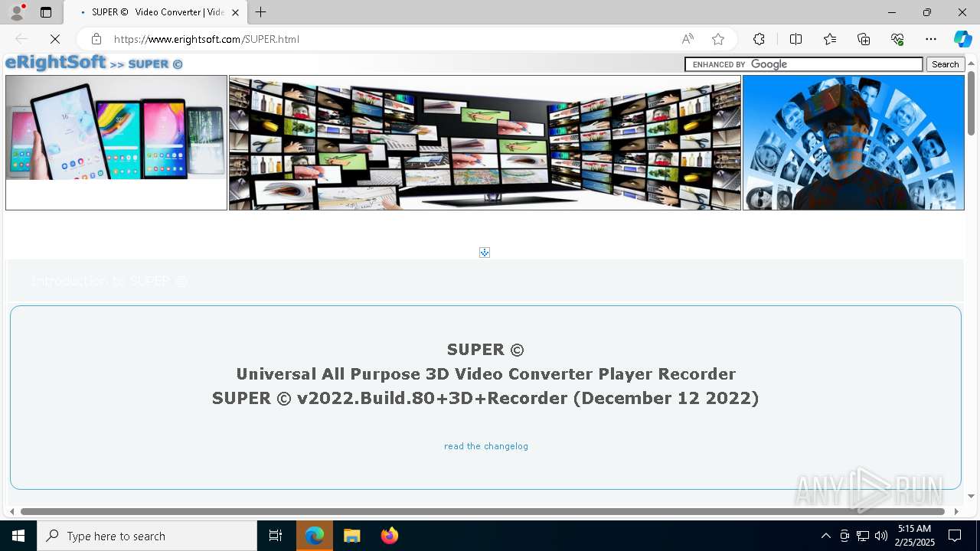The height and width of the screenshot is (551, 980).
Task: Open the Extensions icon
Action: 759,39
